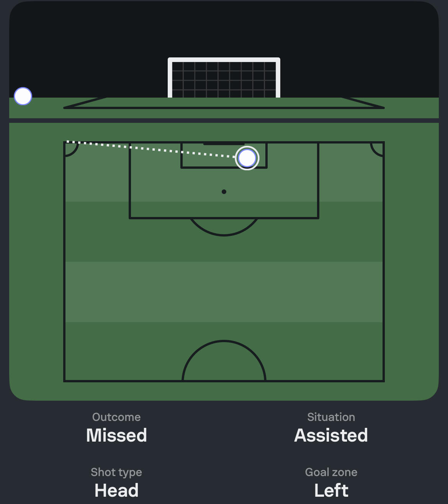Click the "Outcome" label

click(x=116, y=417)
